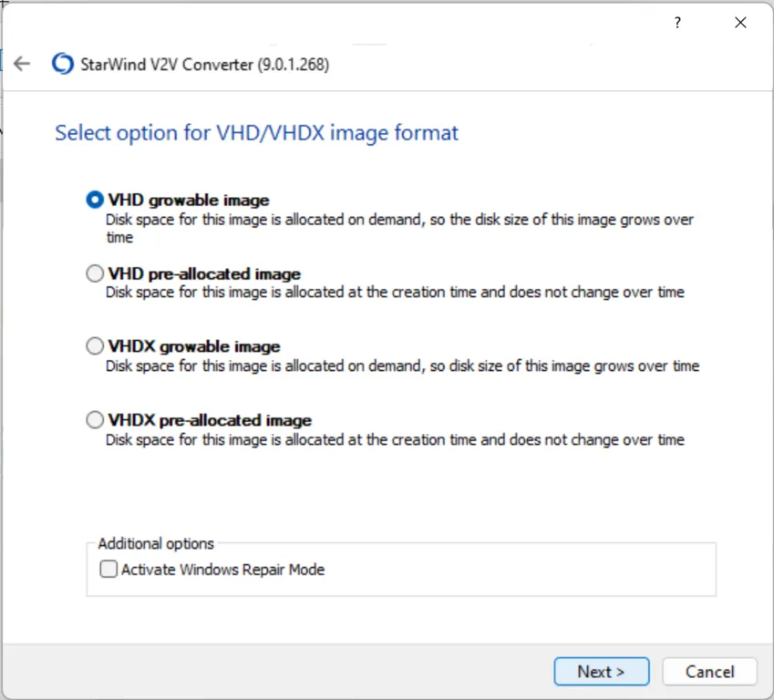The width and height of the screenshot is (774, 700).
Task: Open the help with the question mark icon
Action: (676, 23)
